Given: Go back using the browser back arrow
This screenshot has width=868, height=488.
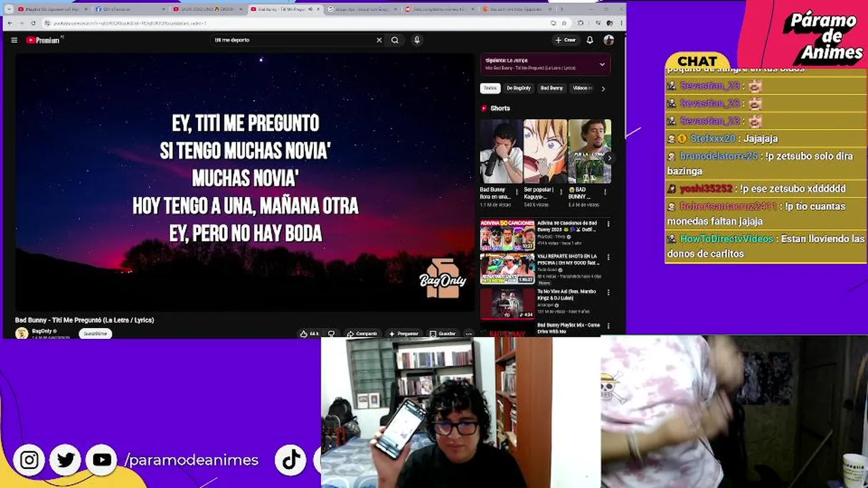Looking at the screenshot, I should pyautogui.click(x=9, y=23).
